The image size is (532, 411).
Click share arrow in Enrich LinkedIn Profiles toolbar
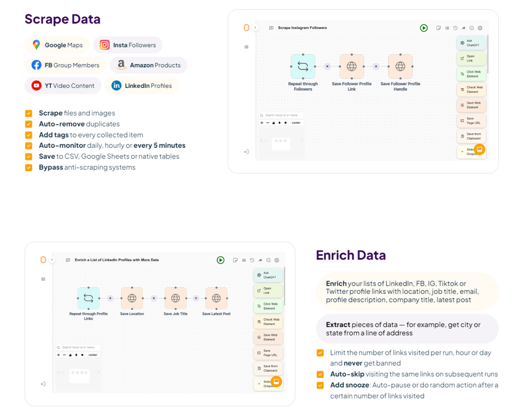click(260, 260)
